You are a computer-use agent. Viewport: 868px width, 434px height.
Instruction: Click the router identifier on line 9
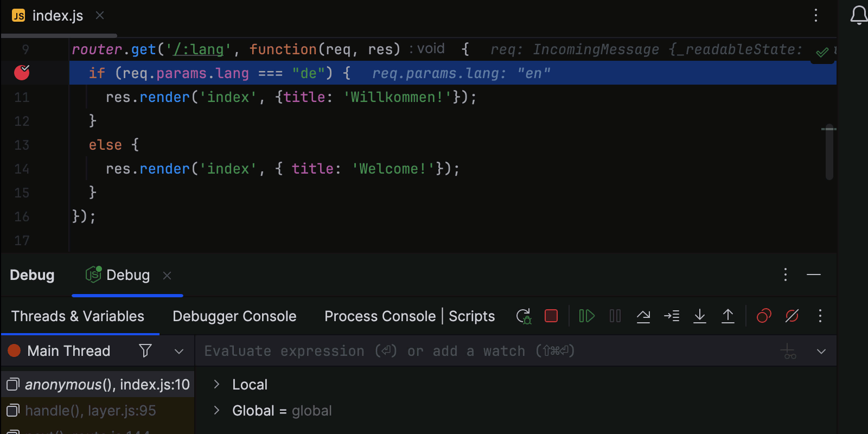point(97,49)
